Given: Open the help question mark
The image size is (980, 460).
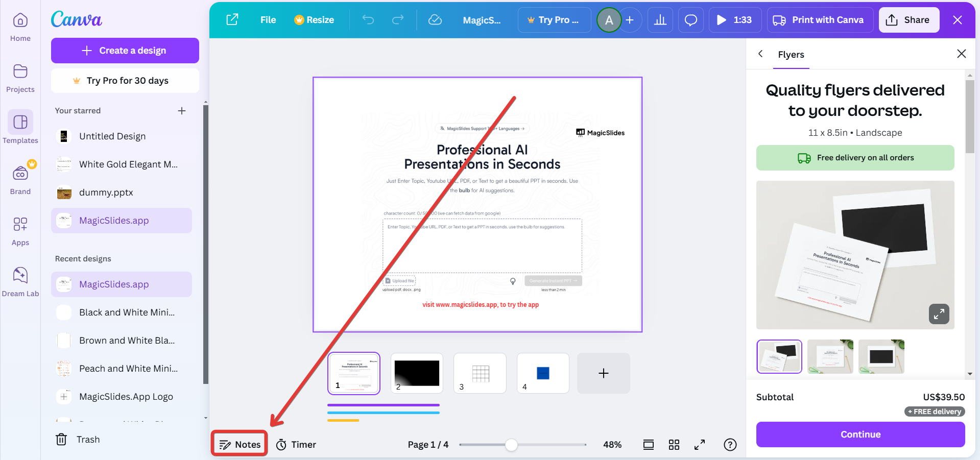Looking at the screenshot, I should pyautogui.click(x=730, y=445).
